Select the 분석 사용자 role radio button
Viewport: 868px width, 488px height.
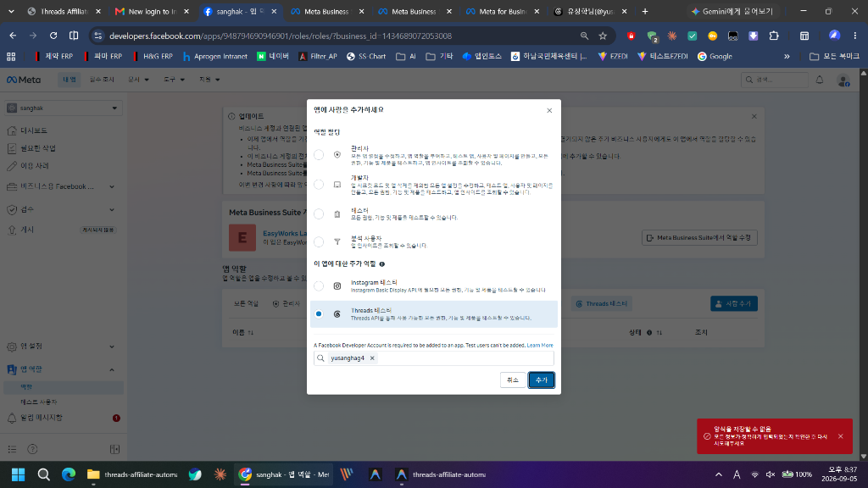[x=319, y=241]
